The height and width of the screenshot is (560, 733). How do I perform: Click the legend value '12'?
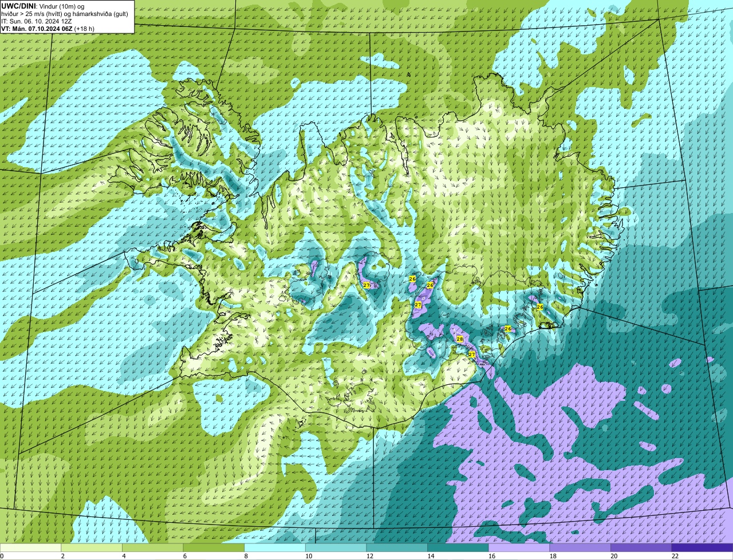(x=370, y=556)
